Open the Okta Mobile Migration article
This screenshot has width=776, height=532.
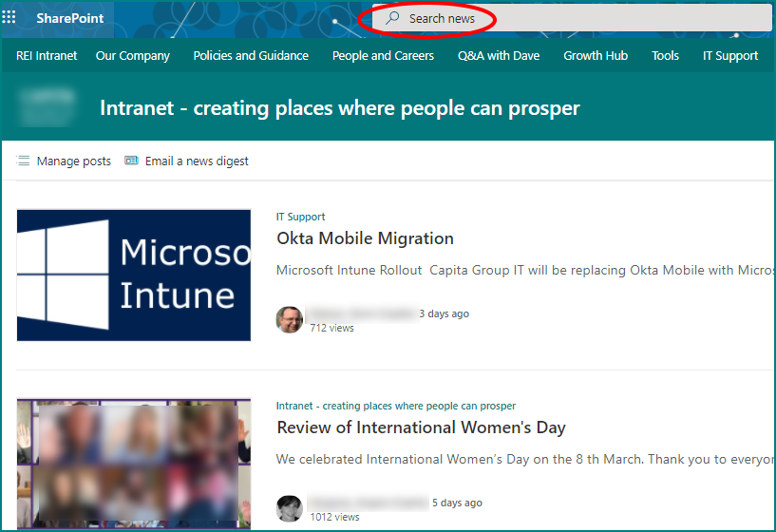coord(365,238)
